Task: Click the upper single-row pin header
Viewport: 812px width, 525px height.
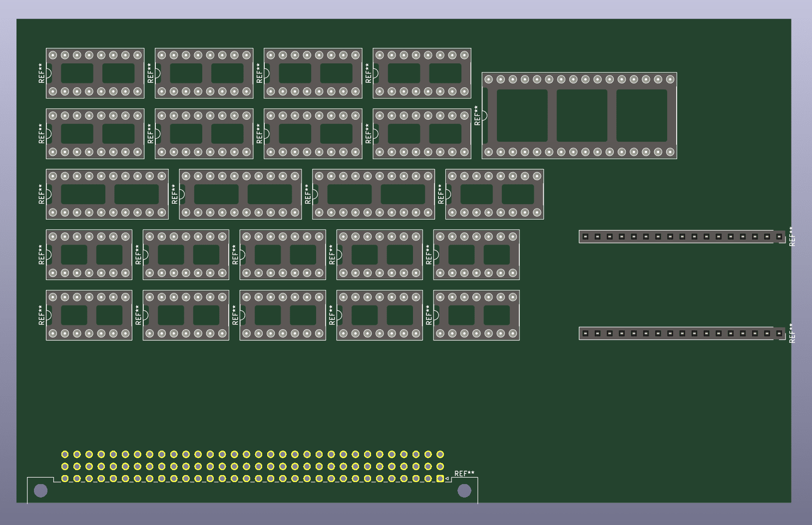Action: [x=682, y=237]
